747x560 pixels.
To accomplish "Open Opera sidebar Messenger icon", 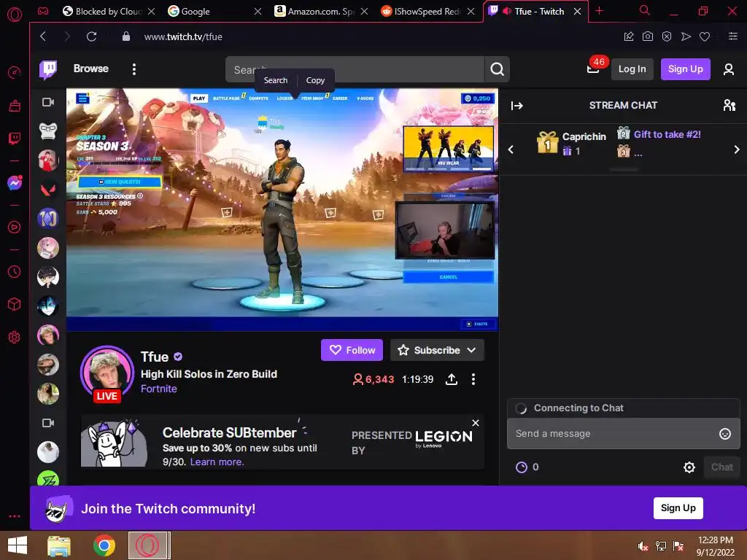I will click(15, 183).
